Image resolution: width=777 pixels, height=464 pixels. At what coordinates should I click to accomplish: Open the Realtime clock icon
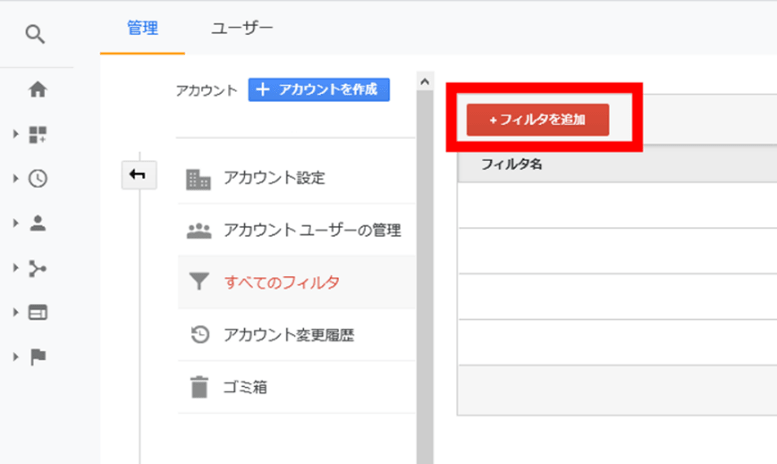(x=38, y=178)
